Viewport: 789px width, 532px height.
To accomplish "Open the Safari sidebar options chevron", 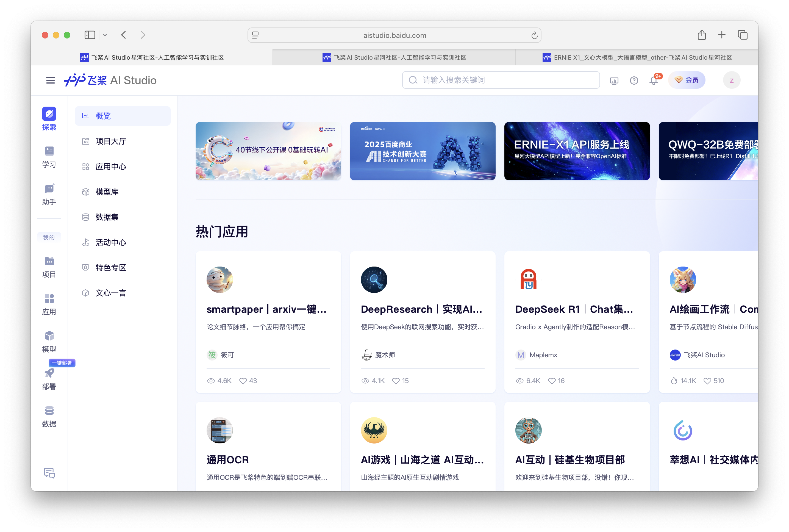I will click(105, 35).
